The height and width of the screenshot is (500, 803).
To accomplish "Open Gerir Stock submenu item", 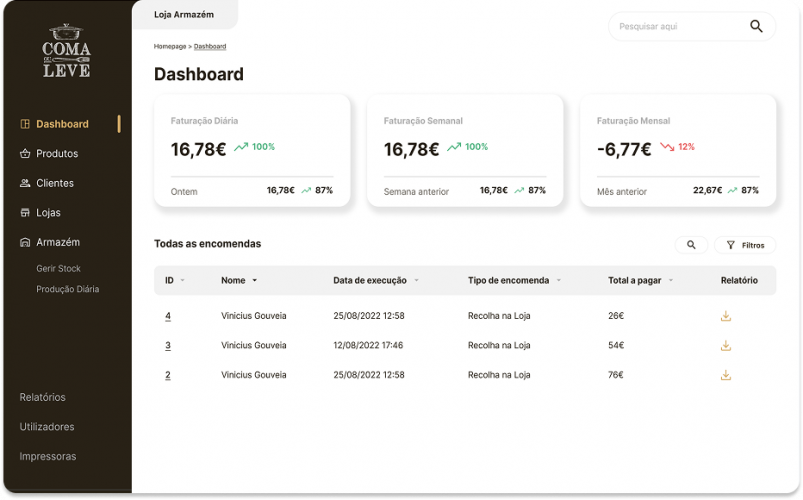I will pyautogui.click(x=58, y=268).
